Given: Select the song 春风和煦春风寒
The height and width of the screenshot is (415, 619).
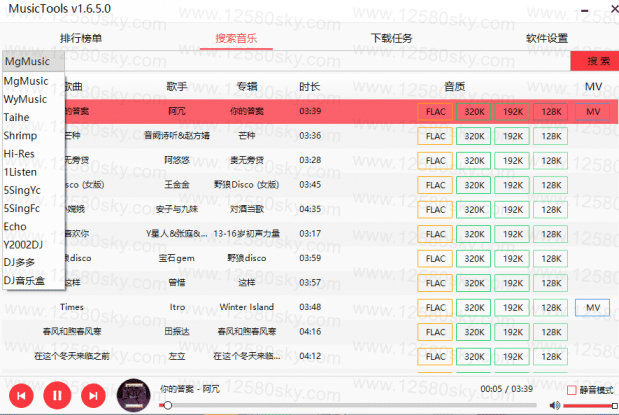Looking at the screenshot, I should click(x=72, y=331).
